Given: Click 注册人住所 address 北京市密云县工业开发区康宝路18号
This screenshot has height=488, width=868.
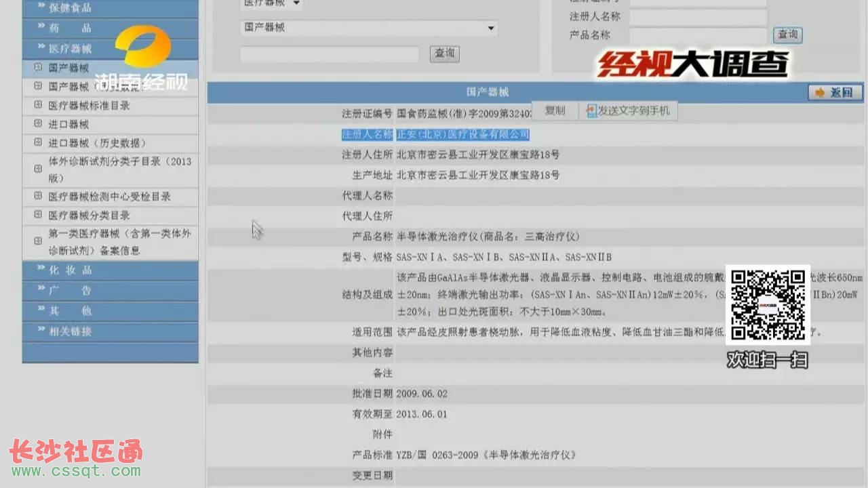Looking at the screenshot, I should [x=478, y=155].
